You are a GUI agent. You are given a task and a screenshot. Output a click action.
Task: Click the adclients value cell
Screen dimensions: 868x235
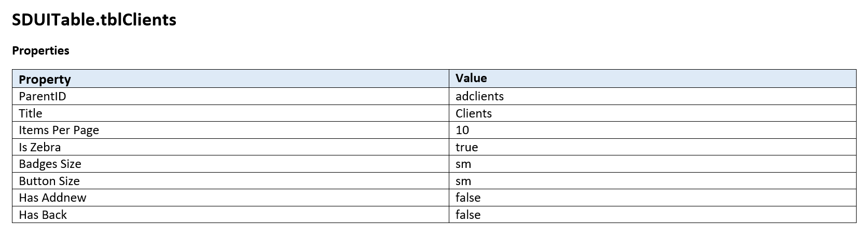click(x=479, y=96)
